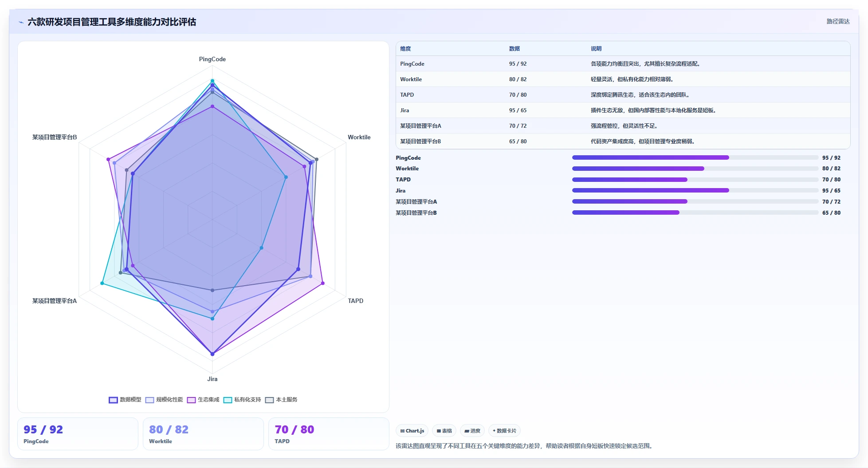868x468 pixels.
Task: Click the PingCode axis label on radar
Action: (212, 59)
